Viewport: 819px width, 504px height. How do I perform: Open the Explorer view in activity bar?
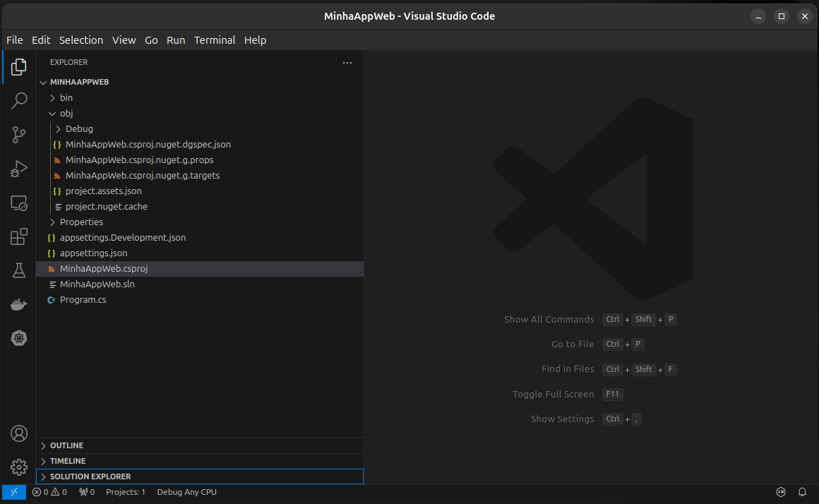(19, 67)
